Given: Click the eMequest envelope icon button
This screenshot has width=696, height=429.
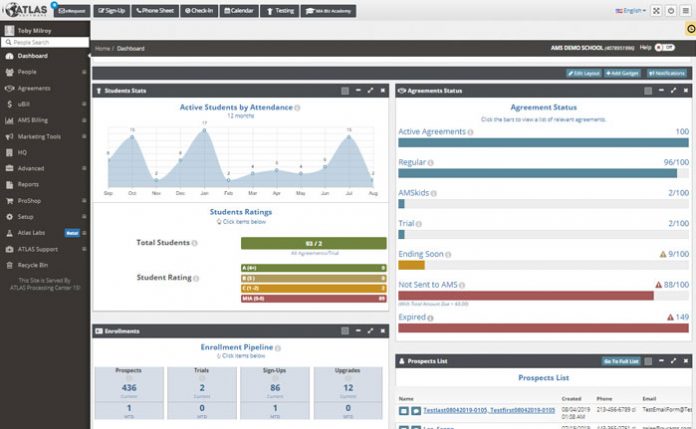Looking at the screenshot, I should 71,11.
